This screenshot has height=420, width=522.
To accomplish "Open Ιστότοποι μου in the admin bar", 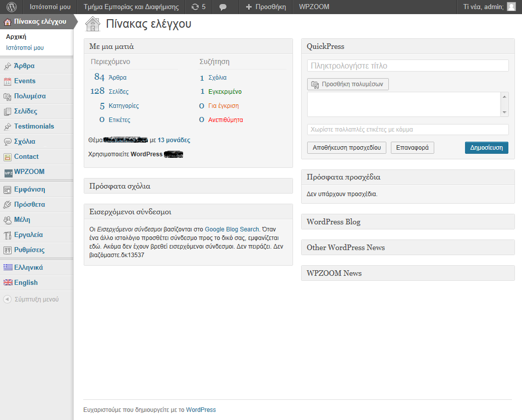I will click(x=50, y=7).
